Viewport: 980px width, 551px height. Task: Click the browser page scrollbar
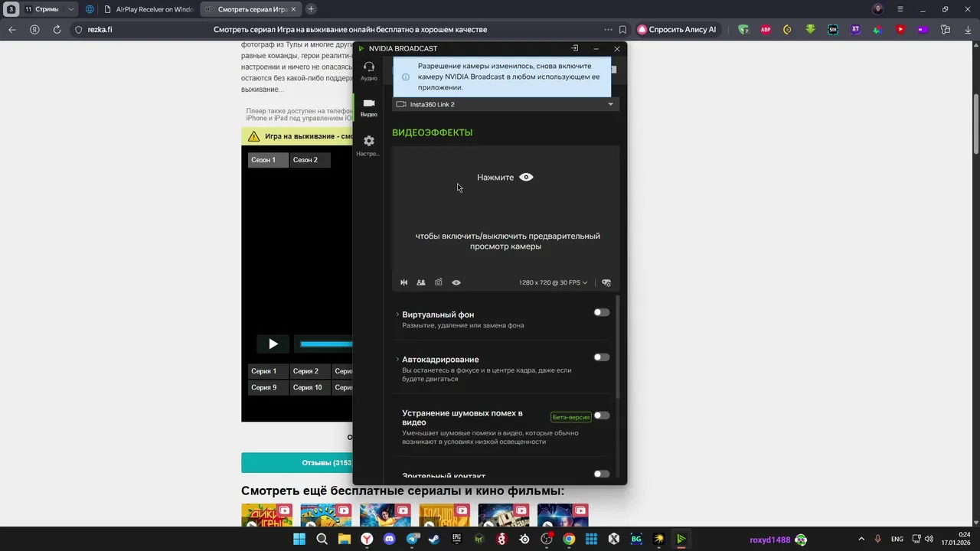click(x=976, y=122)
